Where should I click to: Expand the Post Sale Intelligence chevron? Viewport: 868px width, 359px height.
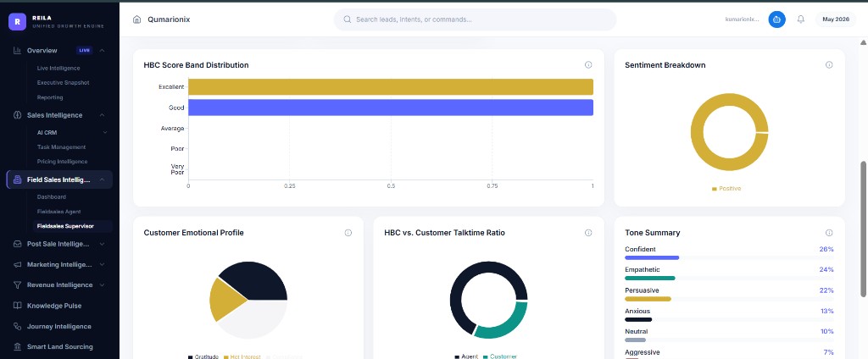(x=103, y=244)
